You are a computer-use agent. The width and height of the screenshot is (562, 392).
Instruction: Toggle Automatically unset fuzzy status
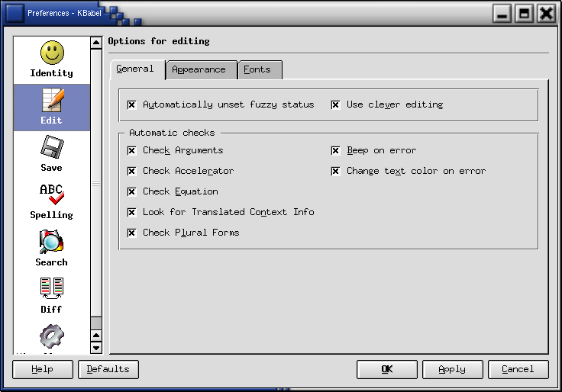(131, 104)
